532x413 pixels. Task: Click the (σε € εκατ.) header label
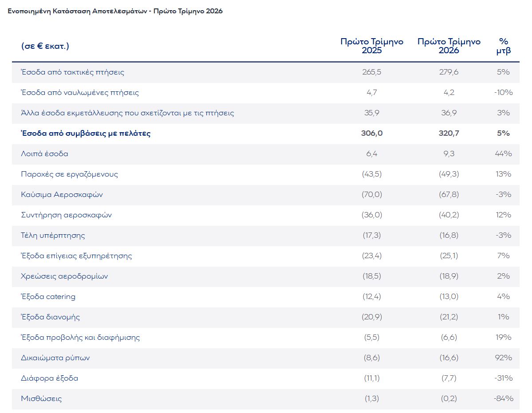coord(45,46)
